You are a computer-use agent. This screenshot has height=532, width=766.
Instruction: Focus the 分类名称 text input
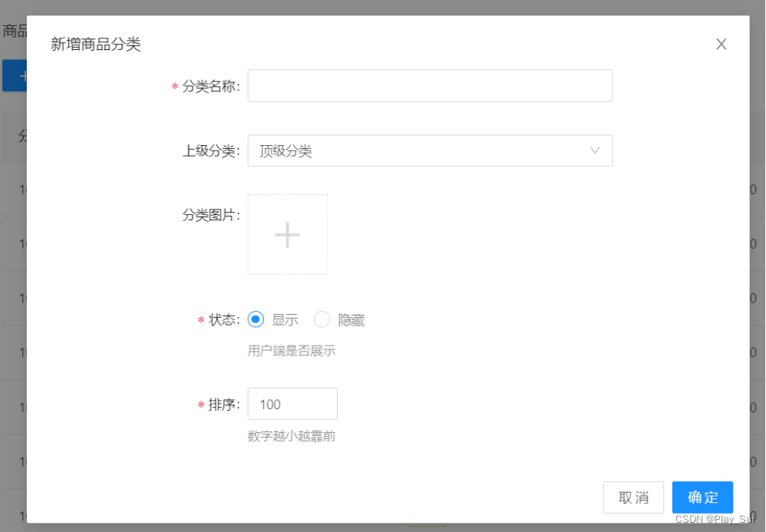pyautogui.click(x=430, y=85)
